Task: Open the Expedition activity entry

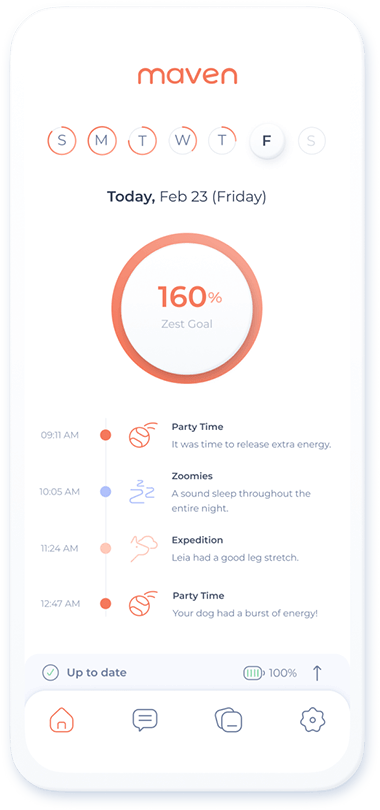Action: coord(187,548)
